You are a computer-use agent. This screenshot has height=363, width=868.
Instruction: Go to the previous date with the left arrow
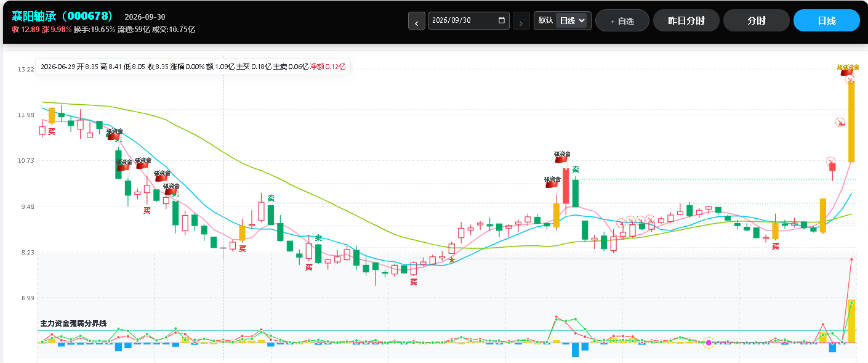(x=417, y=20)
